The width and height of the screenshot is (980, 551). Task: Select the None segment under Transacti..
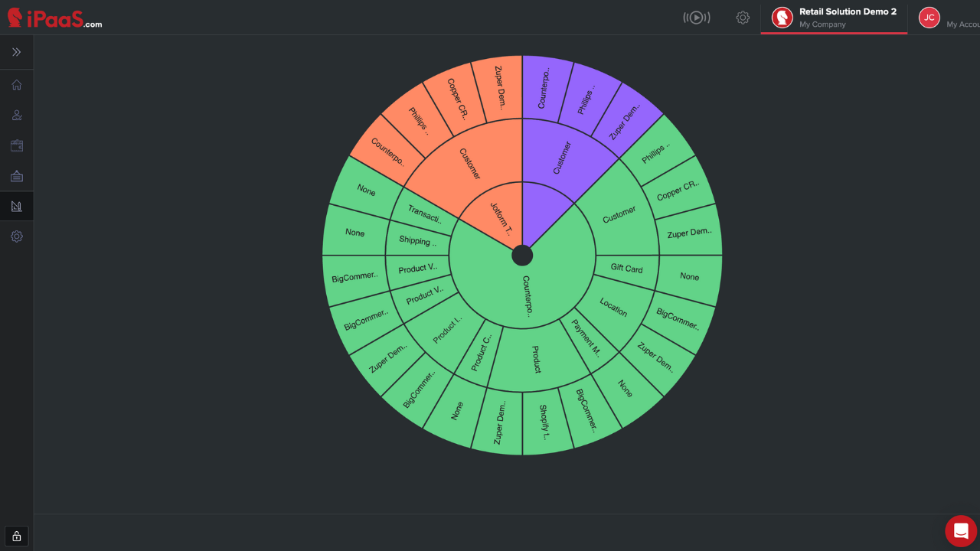click(x=366, y=191)
